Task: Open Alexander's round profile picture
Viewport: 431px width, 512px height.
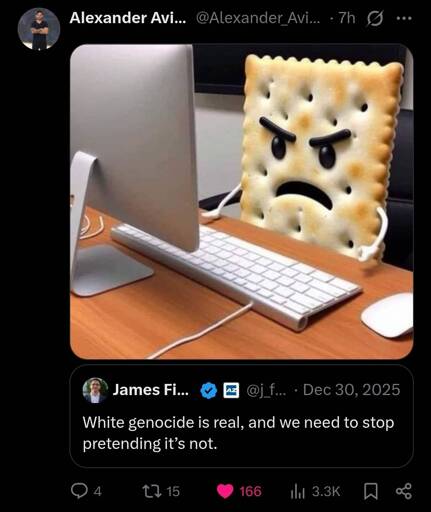Action: (39, 29)
